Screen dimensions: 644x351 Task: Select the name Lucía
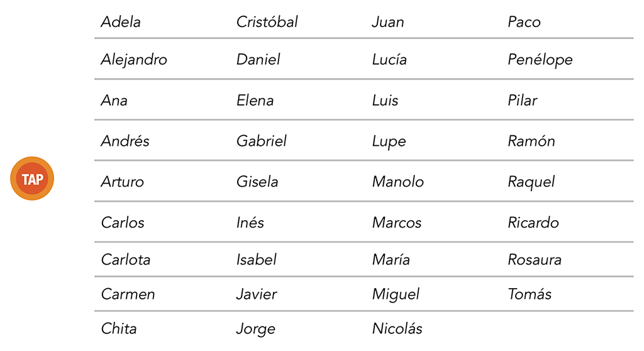[389, 60]
